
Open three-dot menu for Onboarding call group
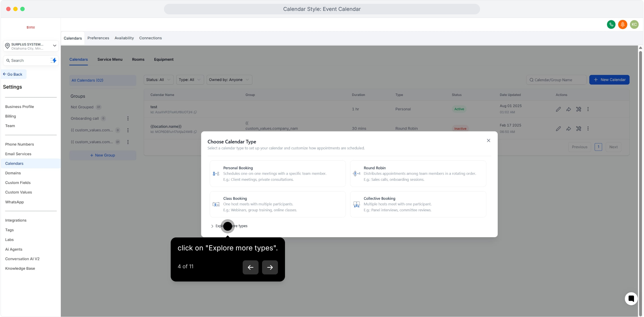pyautogui.click(x=128, y=119)
